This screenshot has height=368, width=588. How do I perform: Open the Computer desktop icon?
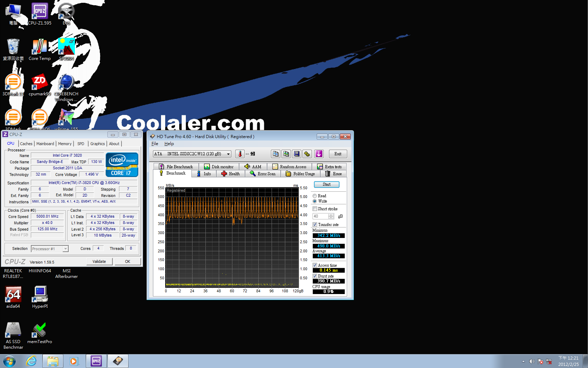13,14
